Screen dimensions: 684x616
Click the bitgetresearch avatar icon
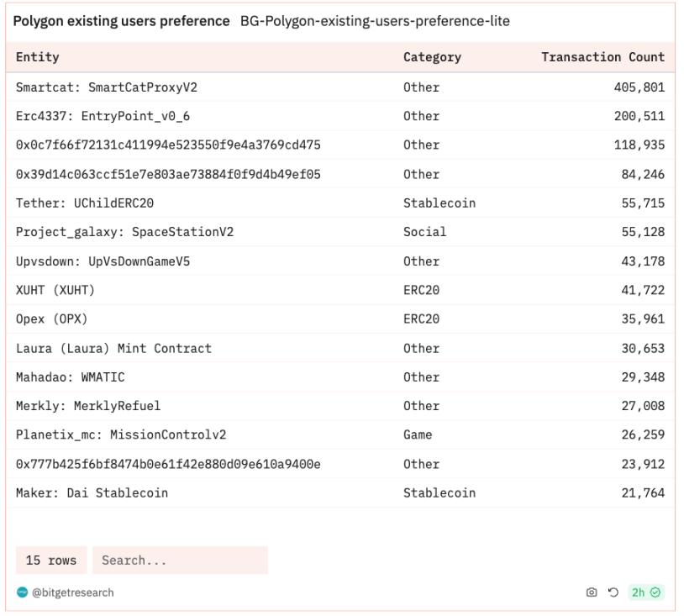tap(22, 592)
